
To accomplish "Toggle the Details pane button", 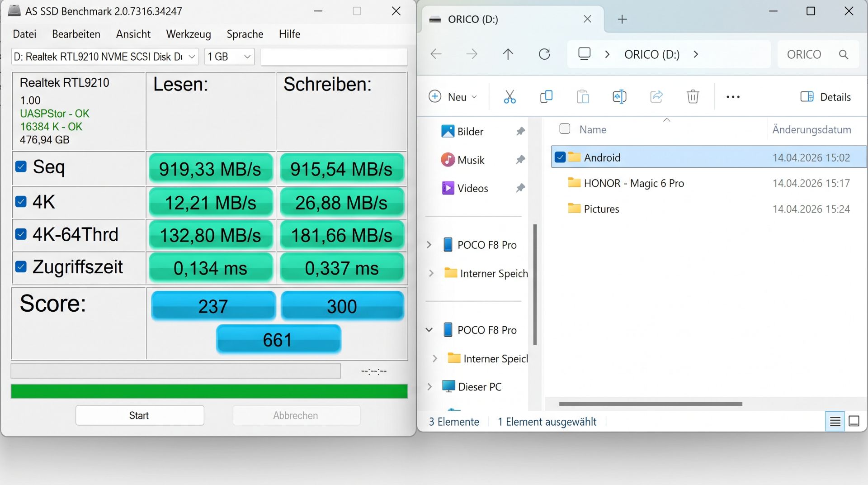I will pyautogui.click(x=826, y=97).
